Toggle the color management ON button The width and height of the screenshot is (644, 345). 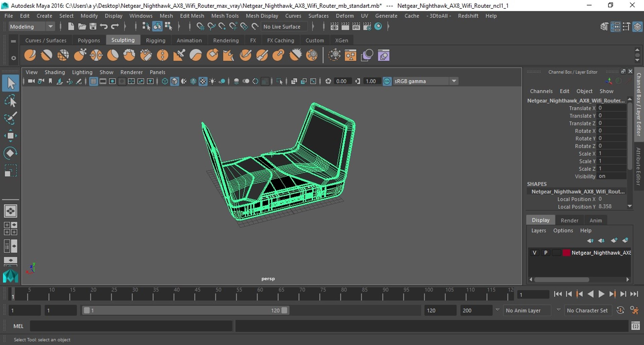[x=387, y=81]
